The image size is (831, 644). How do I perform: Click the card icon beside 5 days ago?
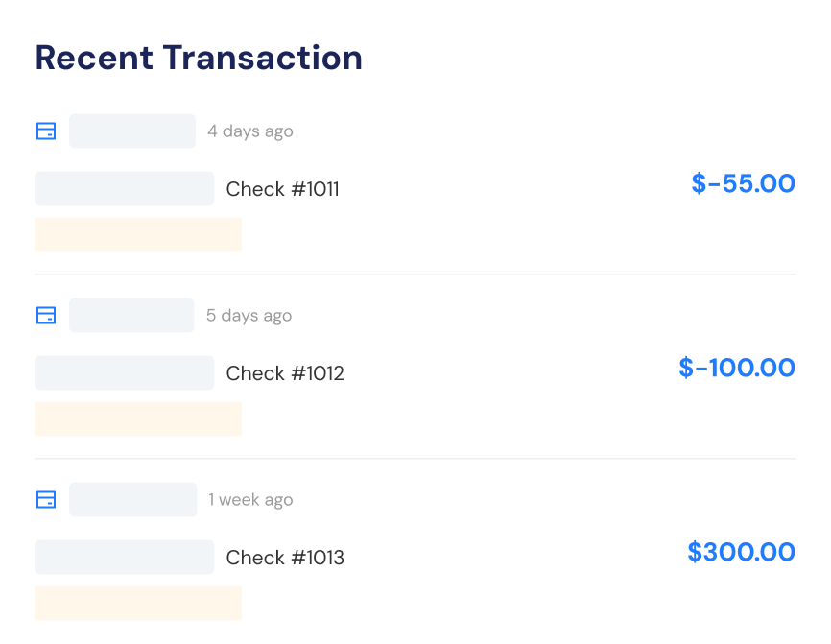point(46,316)
